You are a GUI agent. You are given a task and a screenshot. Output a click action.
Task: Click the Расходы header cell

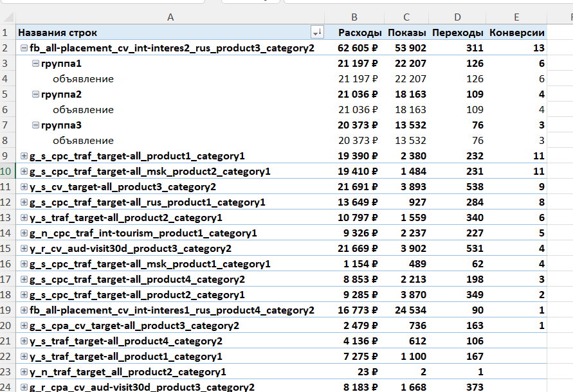click(x=360, y=33)
